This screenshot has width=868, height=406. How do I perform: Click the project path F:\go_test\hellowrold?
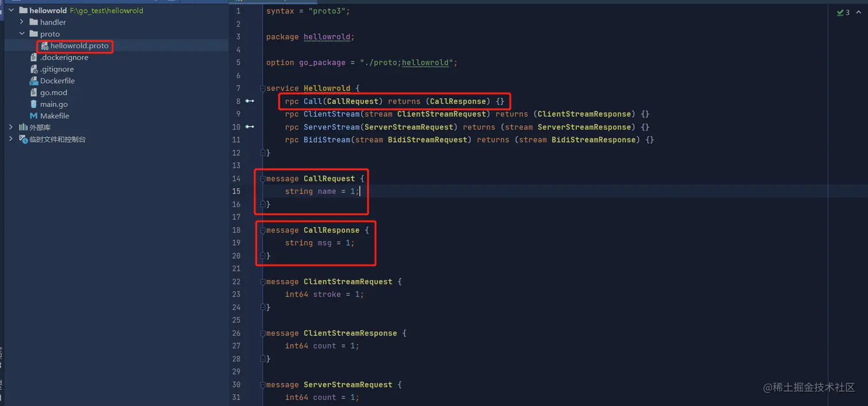click(107, 10)
